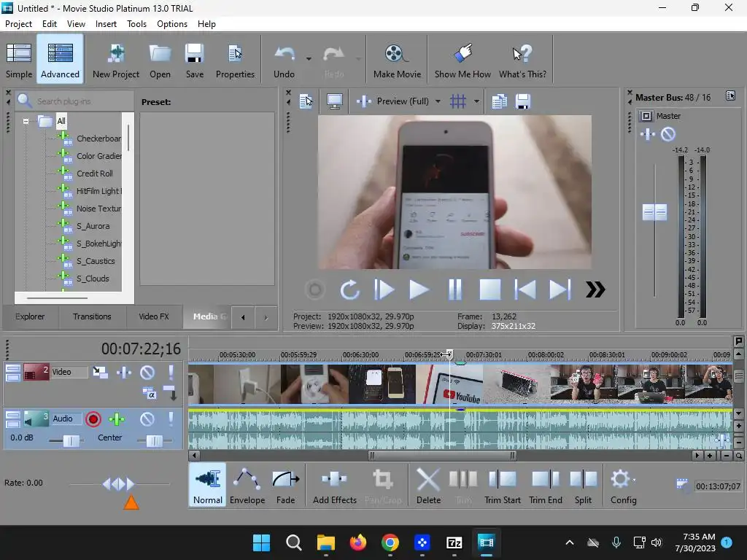Start the Show Me How tutorial
Screen dimensions: 747x560
(x=462, y=60)
